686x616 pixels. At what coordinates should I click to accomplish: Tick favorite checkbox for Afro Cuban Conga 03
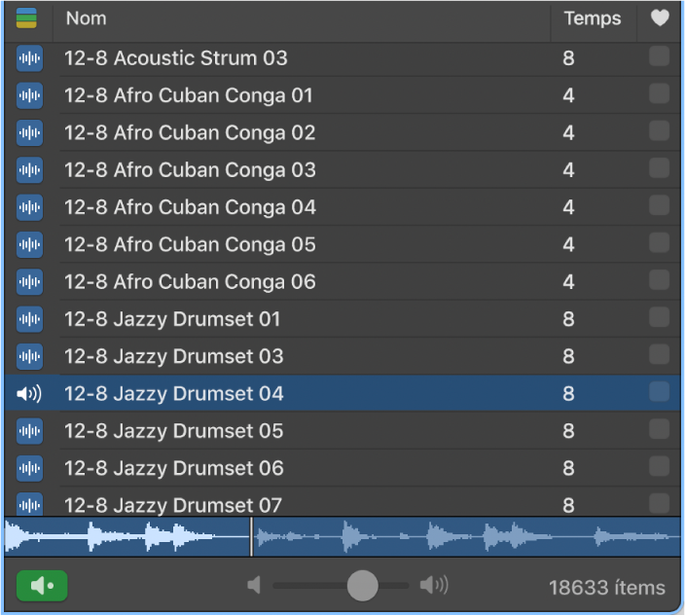click(660, 168)
